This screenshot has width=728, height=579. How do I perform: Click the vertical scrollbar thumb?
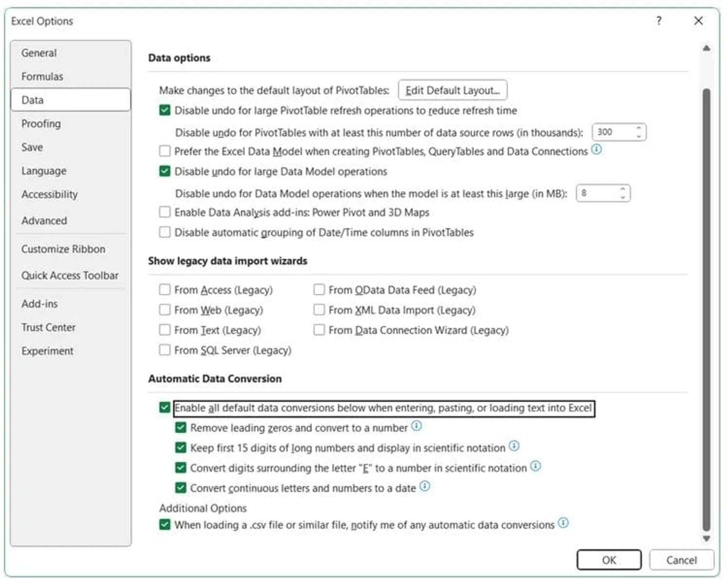tap(706, 310)
